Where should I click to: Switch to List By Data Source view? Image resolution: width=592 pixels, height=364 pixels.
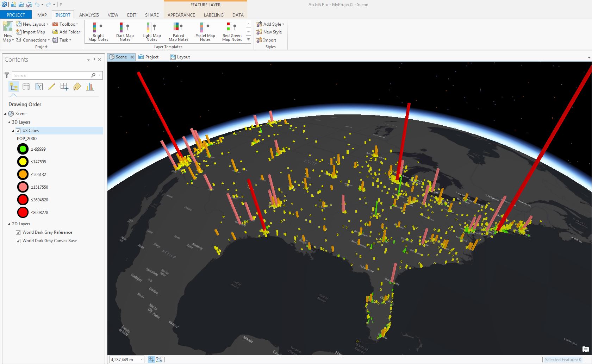click(x=26, y=87)
